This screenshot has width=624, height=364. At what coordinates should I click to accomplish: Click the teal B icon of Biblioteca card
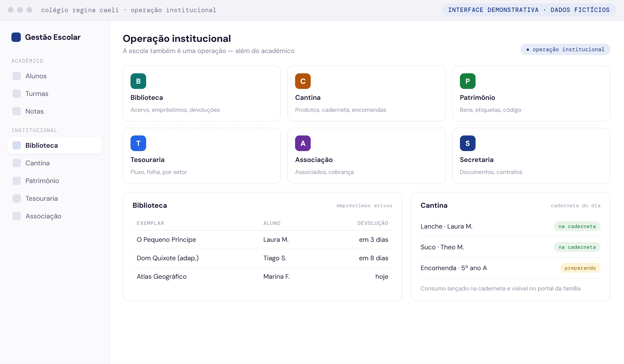(138, 81)
